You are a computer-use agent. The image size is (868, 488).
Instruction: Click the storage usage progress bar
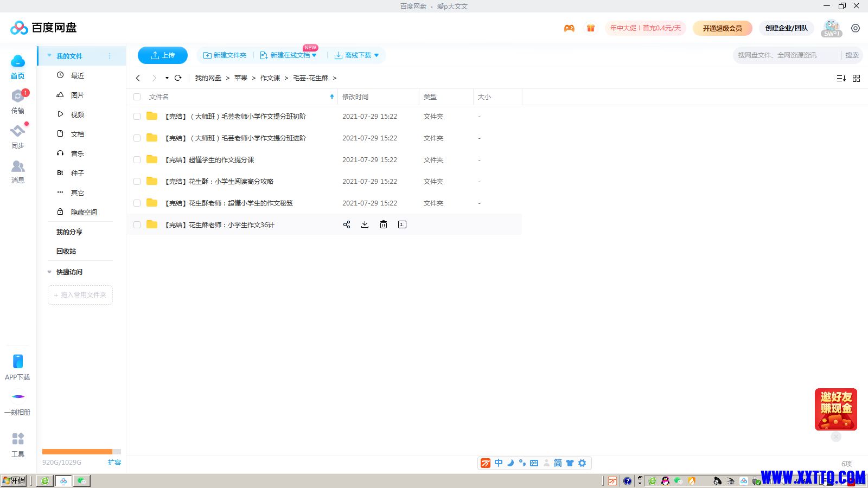coord(81,451)
